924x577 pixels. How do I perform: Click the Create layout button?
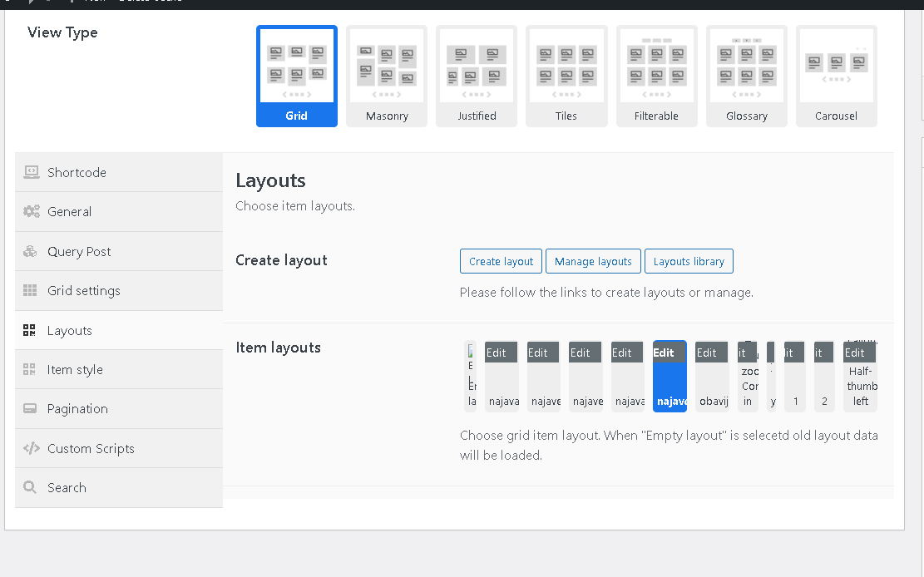[501, 261]
